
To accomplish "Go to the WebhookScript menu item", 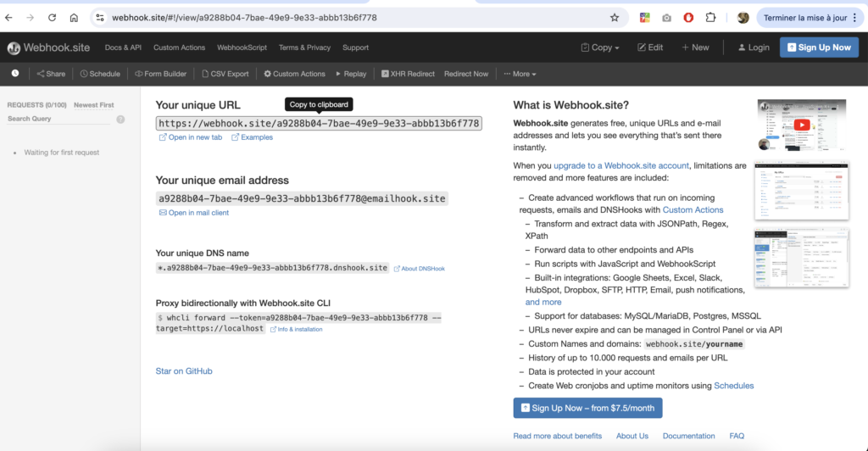I will (242, 47).
